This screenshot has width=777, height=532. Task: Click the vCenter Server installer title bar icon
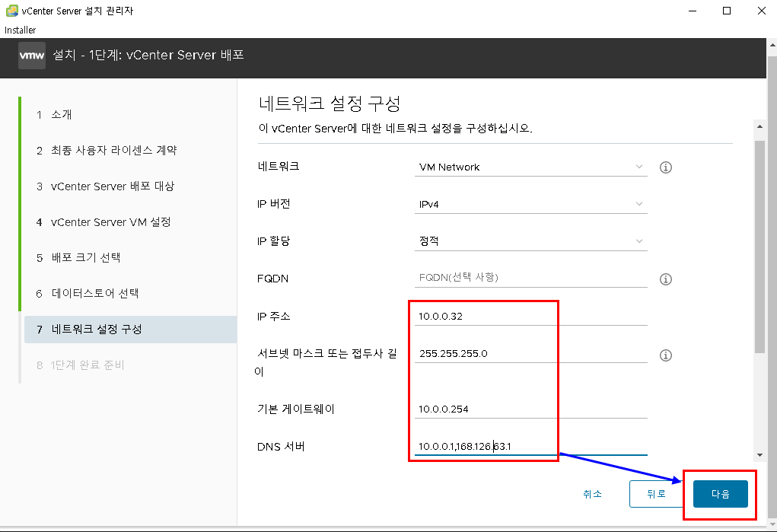(x=12, y=11)
